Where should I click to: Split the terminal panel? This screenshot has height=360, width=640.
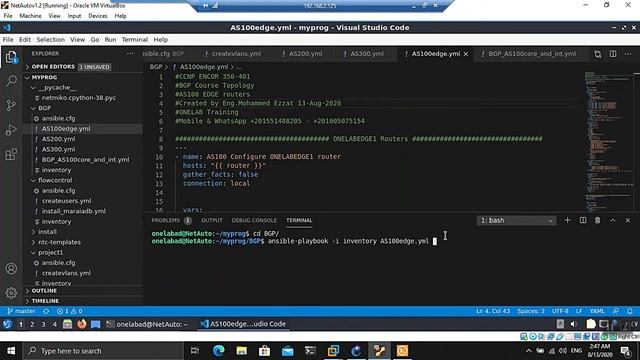point(583,220)
